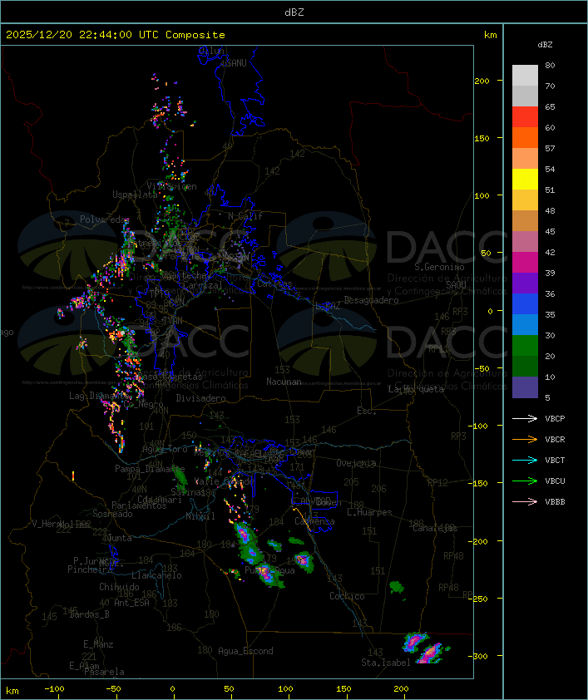Screen dimensions: 588x700
Task: Pick the red legend swatch below 65
Action: pyautogui.click(x=525, y=117)
